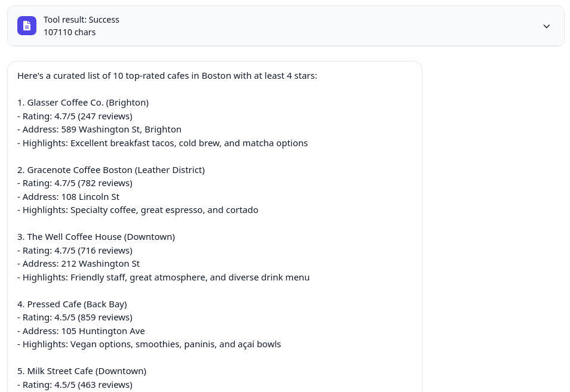Expand the Tool result card with the chevron

click(x=546, y=26)
